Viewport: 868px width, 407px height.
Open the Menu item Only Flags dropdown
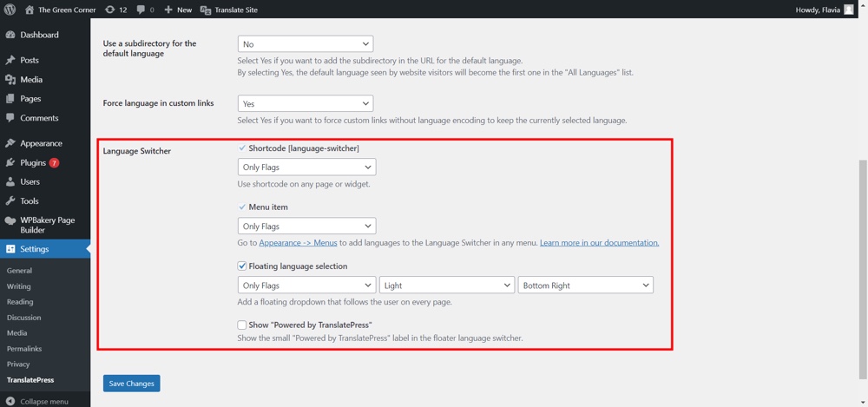306,226
